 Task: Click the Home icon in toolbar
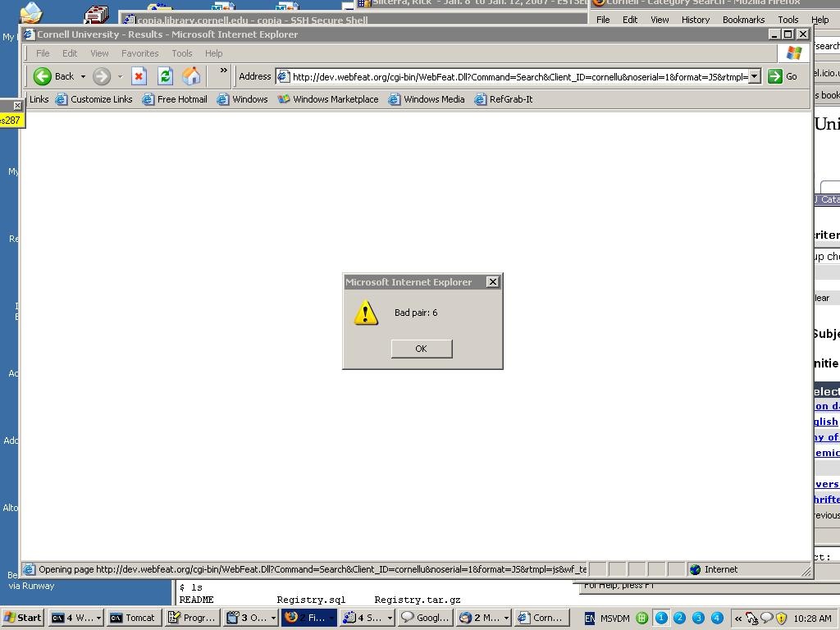tap(191, 76)
